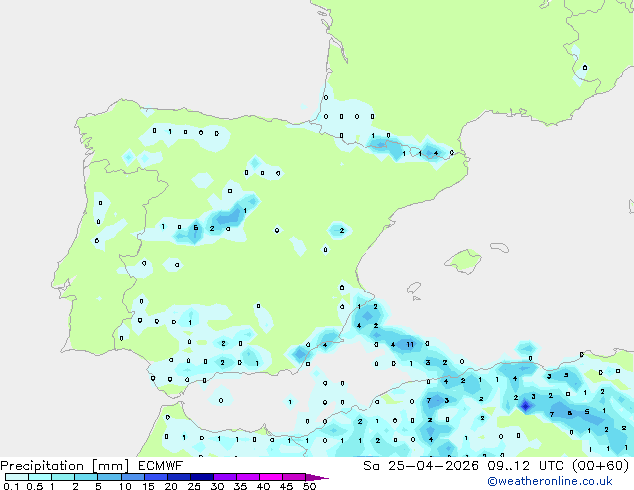Click the 'ECMWF' model label
Screen dimensions: 634x490
[161, 466]
